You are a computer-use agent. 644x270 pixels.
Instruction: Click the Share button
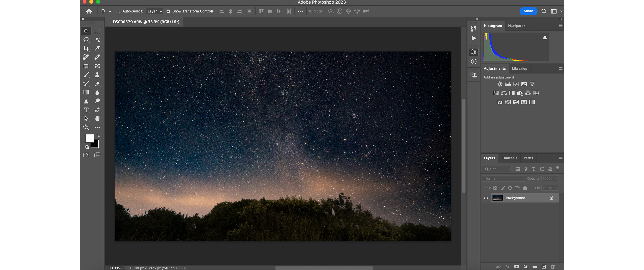tap(529, 11)
